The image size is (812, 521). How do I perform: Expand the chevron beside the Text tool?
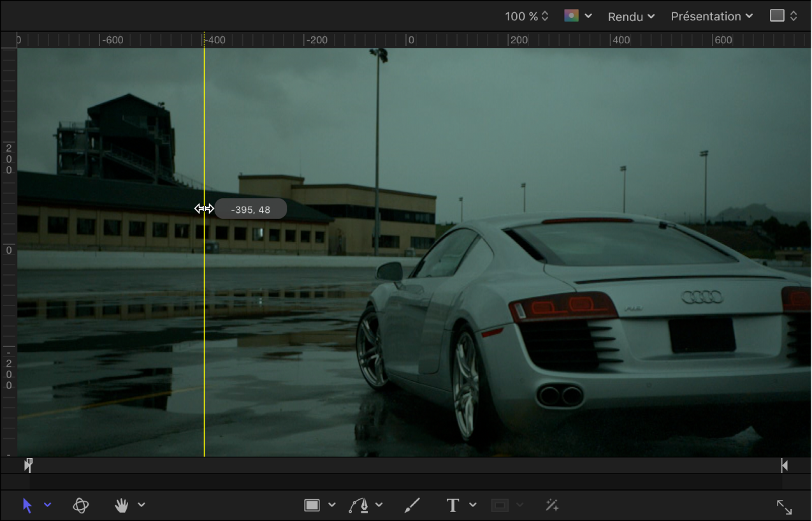[x=473, y=505]
